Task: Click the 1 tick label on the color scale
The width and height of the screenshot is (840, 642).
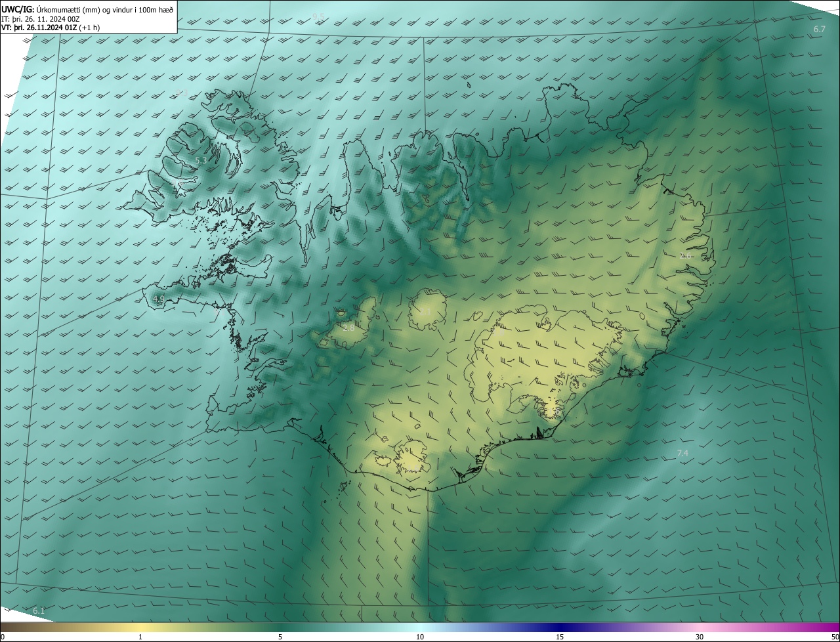Action: click(140, 637)
